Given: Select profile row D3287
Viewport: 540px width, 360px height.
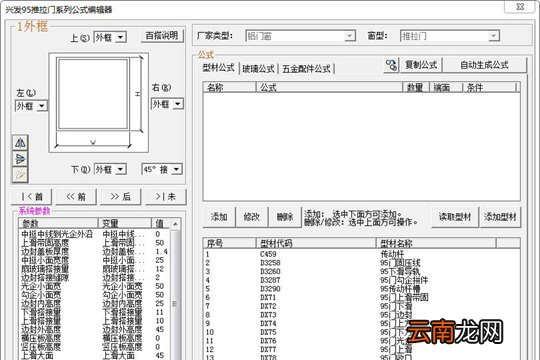Looking at the screenshot, I should [x=361, y=280].
